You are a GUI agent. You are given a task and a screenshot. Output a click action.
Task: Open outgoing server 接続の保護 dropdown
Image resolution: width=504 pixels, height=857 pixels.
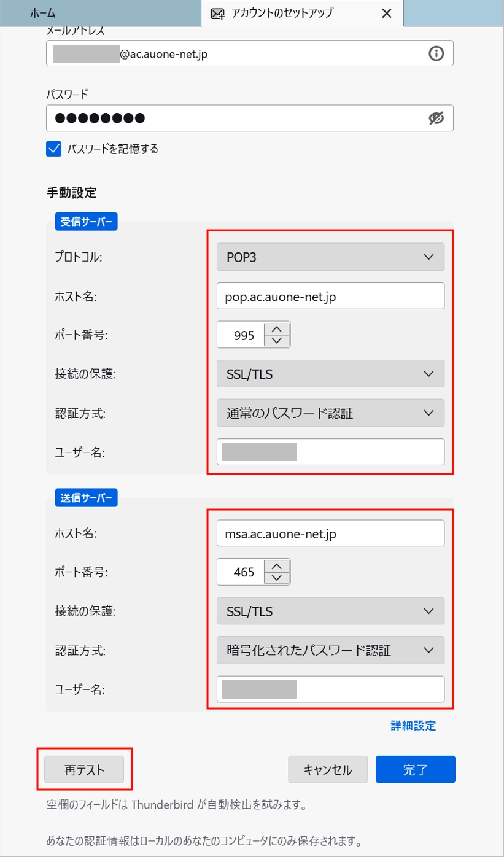(330, 611)
